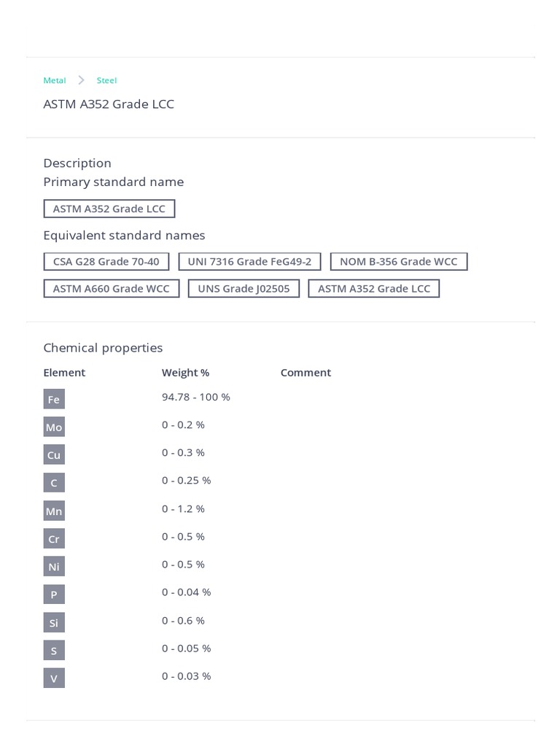
Task: Click the C carbon element badge
Action: click(54, 482)
